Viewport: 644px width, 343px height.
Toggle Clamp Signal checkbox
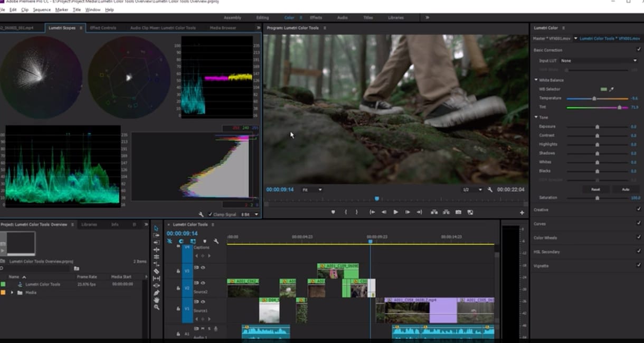(211, 215)
